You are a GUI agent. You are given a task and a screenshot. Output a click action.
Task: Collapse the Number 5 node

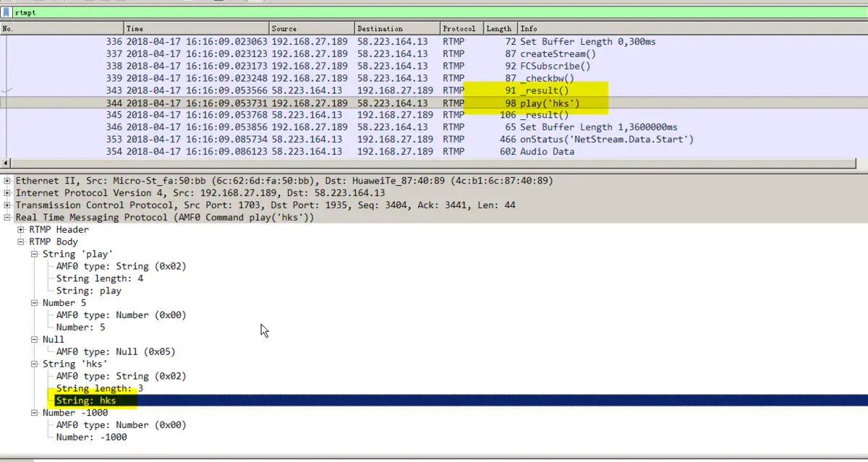[x=35, y=303]
